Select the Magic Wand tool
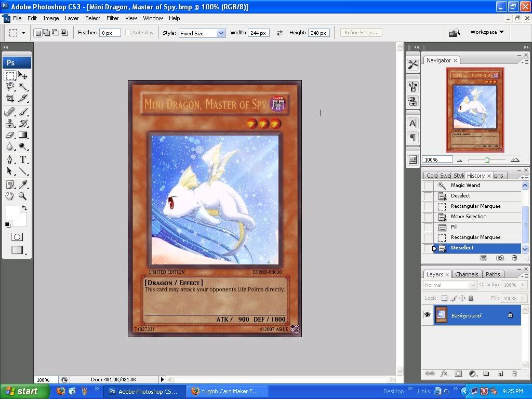The width and height of the screenshot is (532, 399). coord(23,87)
